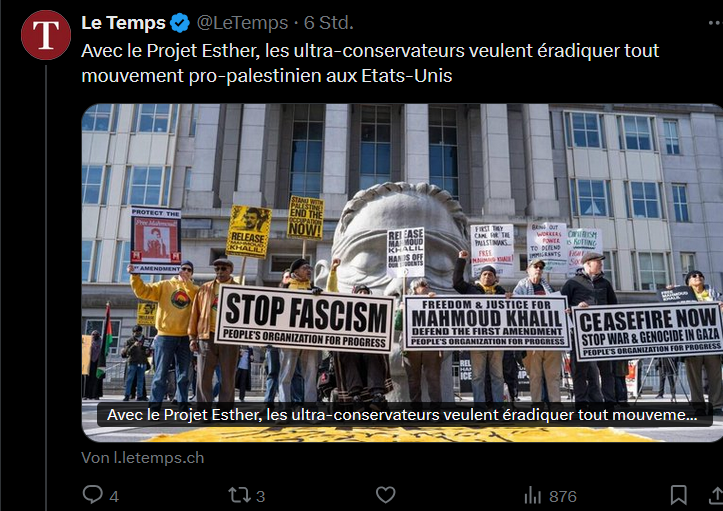
Task: Repost this tweet with retweet icon
Action: [239, 495]
